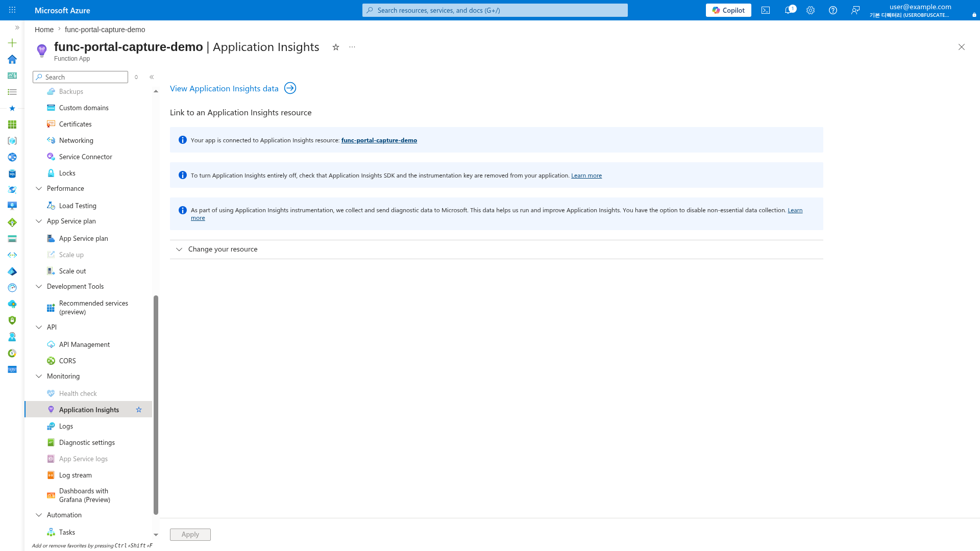Click the Apply button
Screen dimensions: 980x551
[x=190, y=534]
